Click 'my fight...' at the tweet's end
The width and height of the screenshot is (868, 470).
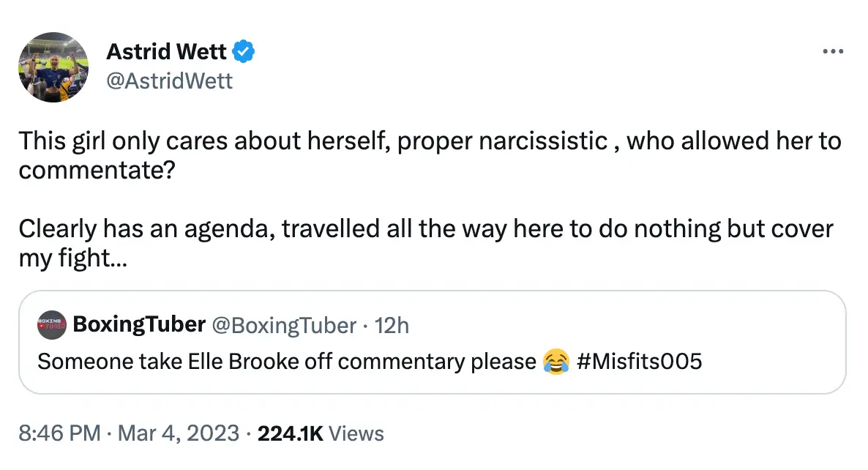72,258
